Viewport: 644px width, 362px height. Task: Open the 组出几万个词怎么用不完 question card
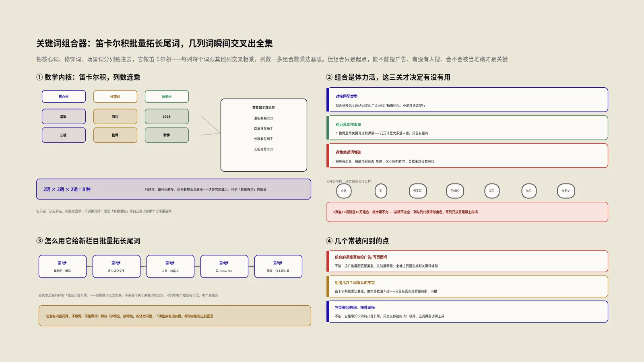coord(467,286)
